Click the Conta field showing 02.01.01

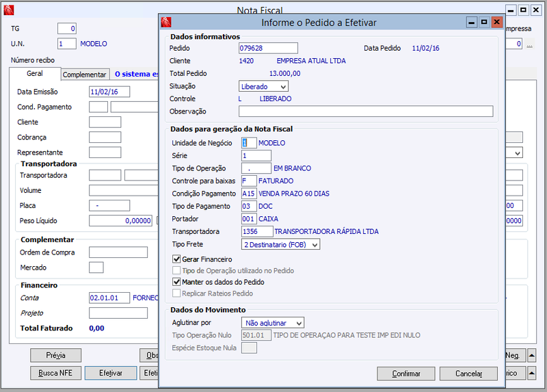pyautogui.click(x=109, y=298)
